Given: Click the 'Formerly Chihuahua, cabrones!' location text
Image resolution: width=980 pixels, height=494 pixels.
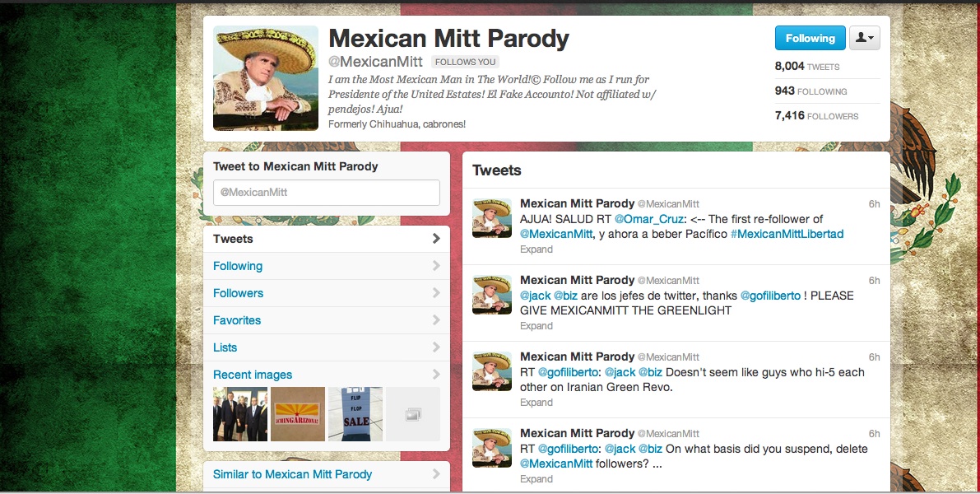Looking at the screenshot, I should 397,123.
